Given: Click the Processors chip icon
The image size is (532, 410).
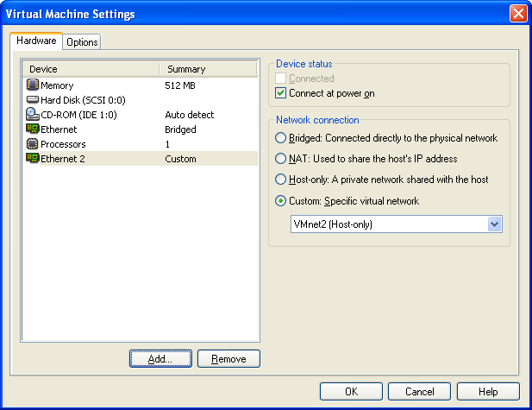Looking at the screenshot, I should (33, 144).
